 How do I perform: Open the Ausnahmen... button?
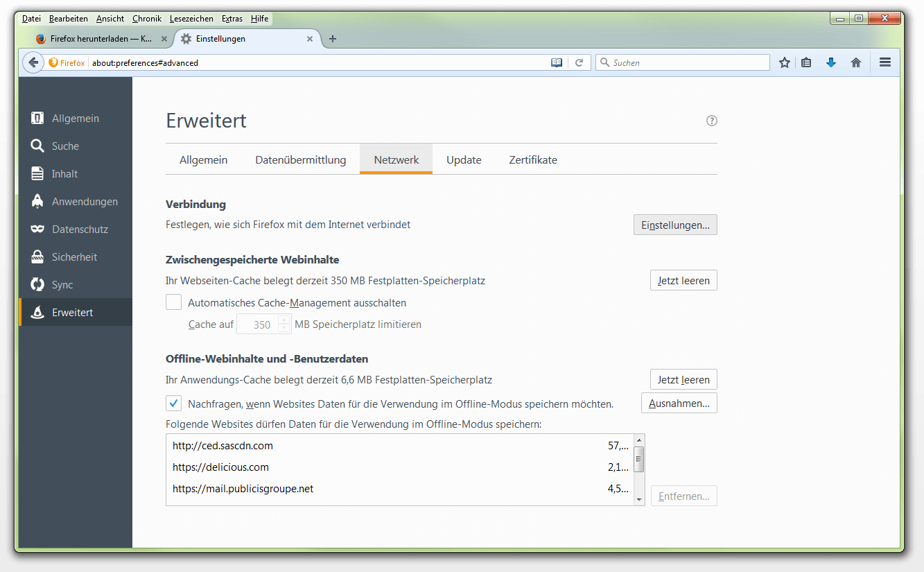point(679,403)
